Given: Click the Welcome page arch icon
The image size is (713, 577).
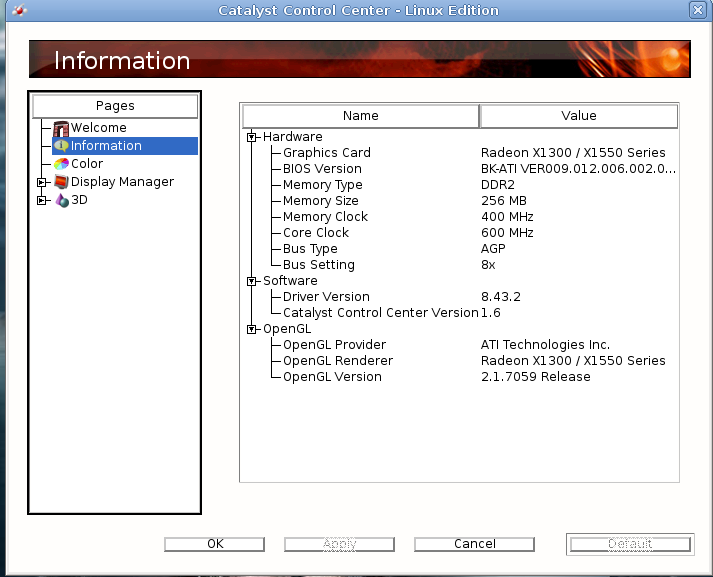Looking at the screenshot, I should 61,128.
